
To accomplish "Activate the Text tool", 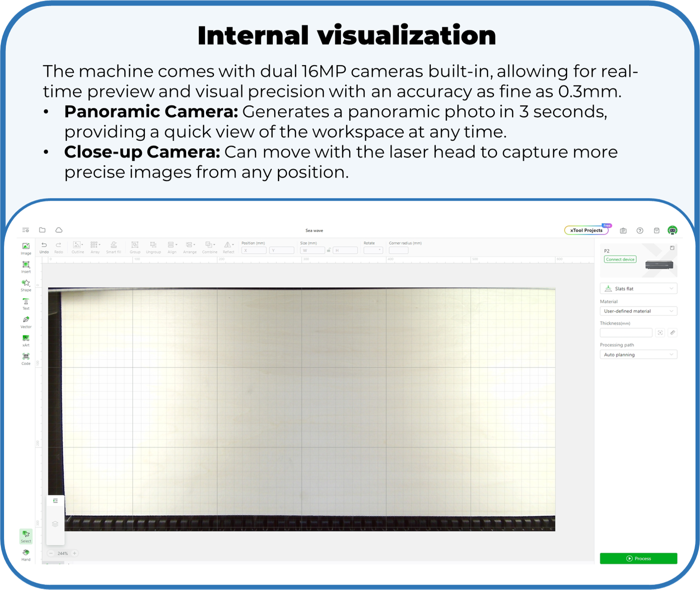I will 26,302.
